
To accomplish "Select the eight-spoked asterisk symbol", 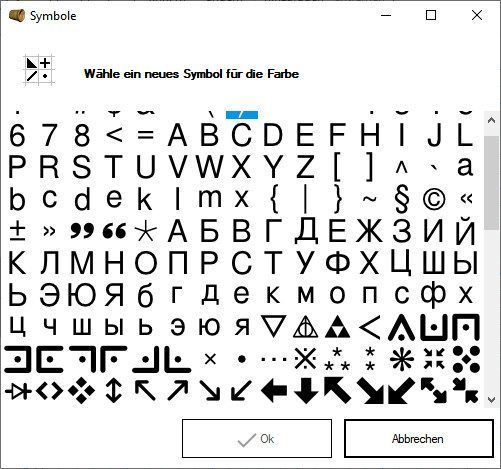I will (x=402, y=360).
